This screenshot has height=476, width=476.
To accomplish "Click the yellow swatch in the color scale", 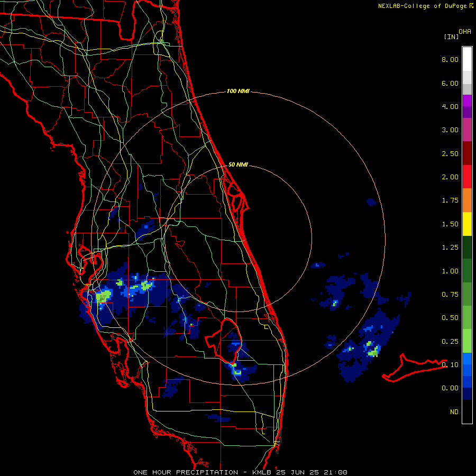I will click(x=467, y=224).
